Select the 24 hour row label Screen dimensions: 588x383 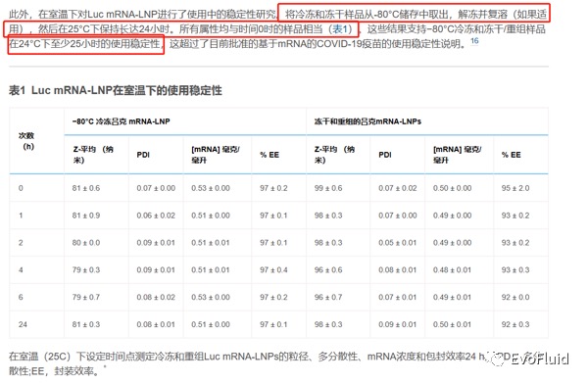(23, 324)
